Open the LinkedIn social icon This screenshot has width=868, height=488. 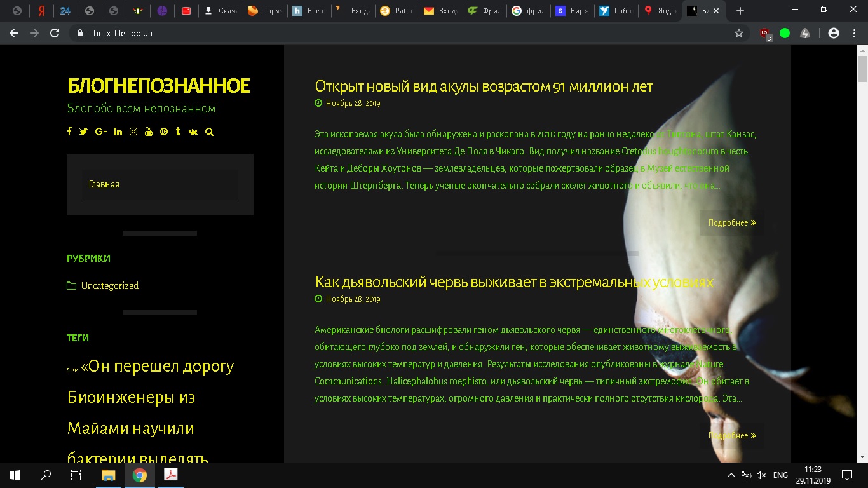(118, 132)
